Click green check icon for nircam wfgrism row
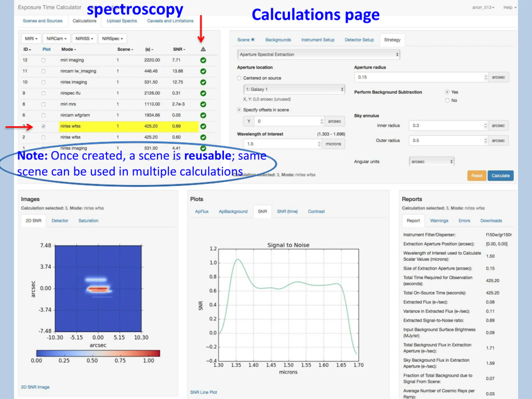 pos(203,115)
